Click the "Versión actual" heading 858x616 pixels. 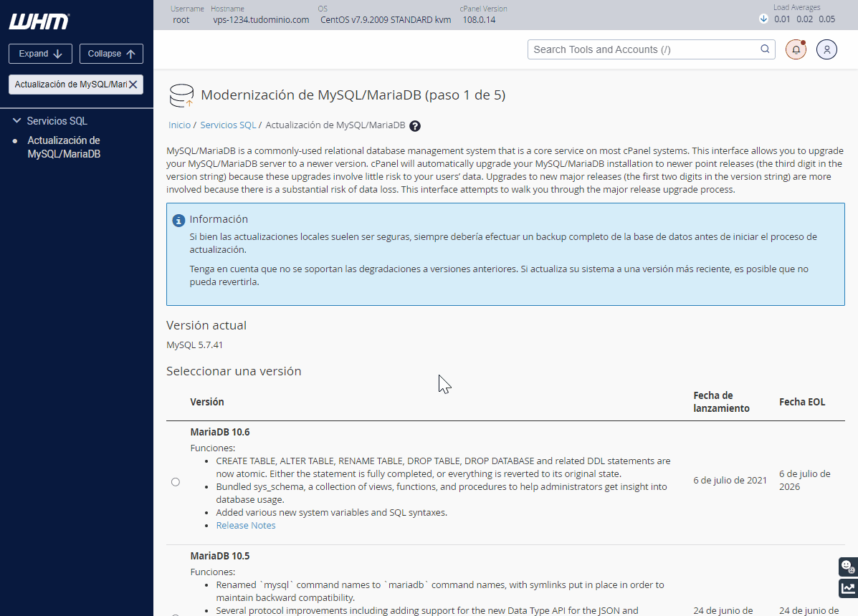tap(206, 325)
